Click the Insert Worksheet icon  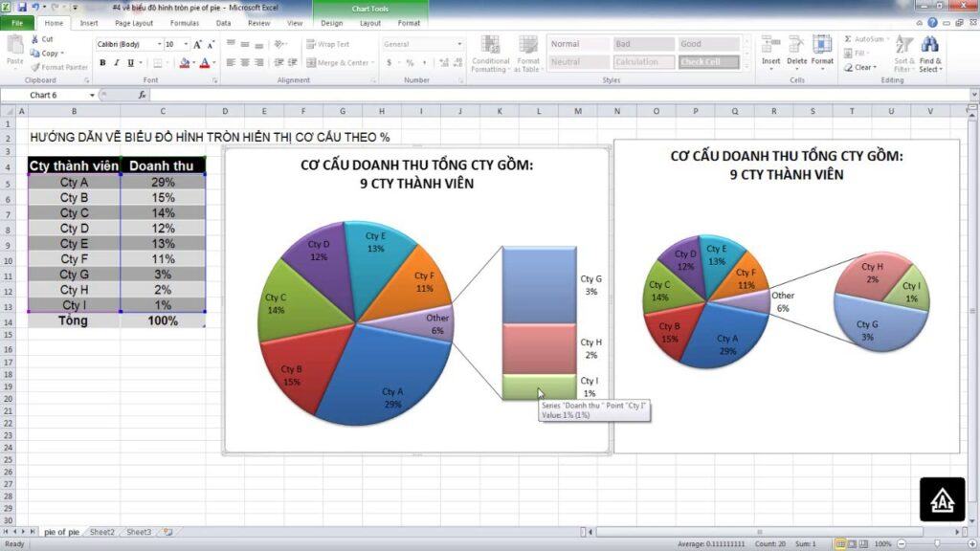[167, 532]
